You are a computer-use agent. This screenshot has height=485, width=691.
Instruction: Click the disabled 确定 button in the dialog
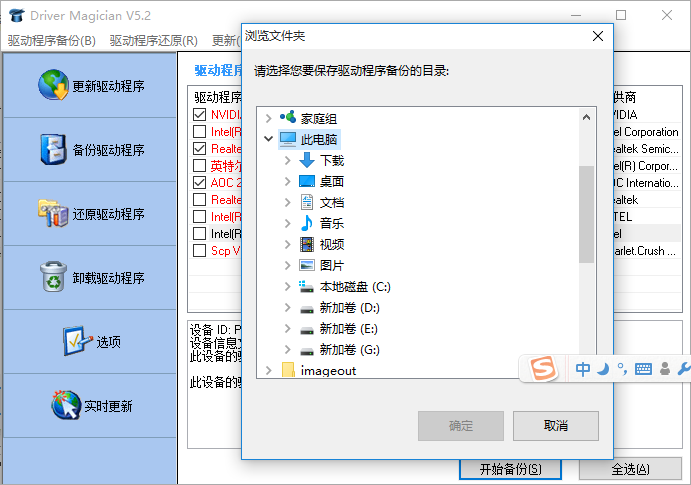tap(461, 426)
